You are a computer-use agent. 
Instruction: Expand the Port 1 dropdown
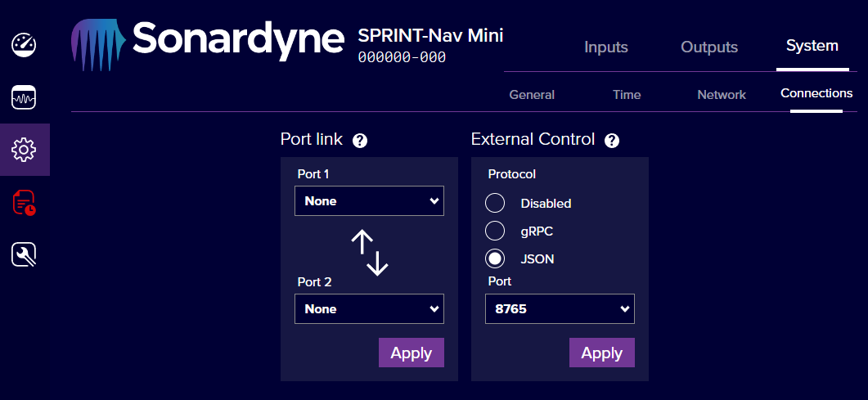click(x=369, y=201)
